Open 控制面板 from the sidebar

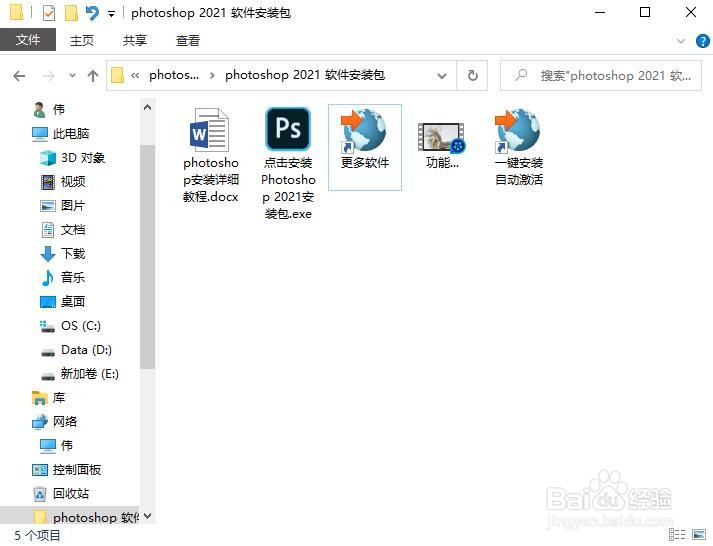(x=67, y=470)
